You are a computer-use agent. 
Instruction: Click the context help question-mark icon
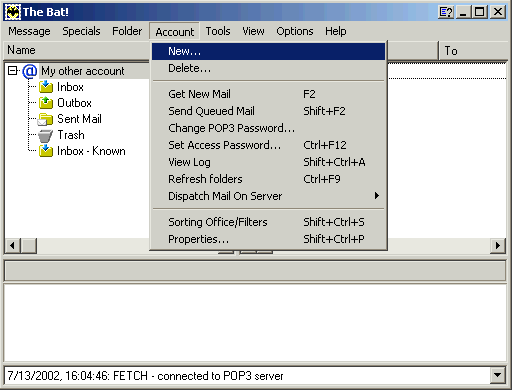[x=446, y=12]
